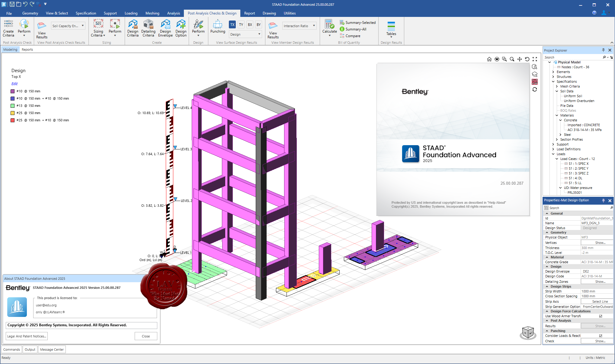This screenshot has width=615, height=364.
Task: Switch to the Meshing ribbon tab
Action: click(152, 13)
